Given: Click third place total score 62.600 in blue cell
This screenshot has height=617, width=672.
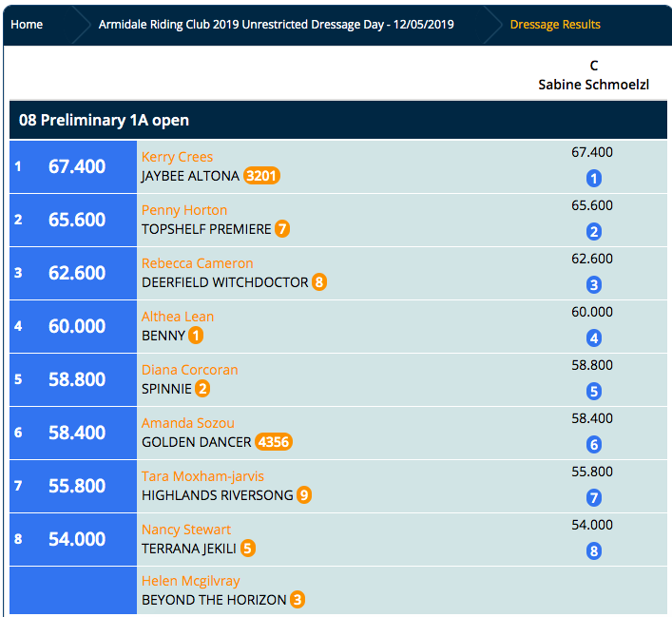Looking at the screenshot, I should tap(77, 273).
